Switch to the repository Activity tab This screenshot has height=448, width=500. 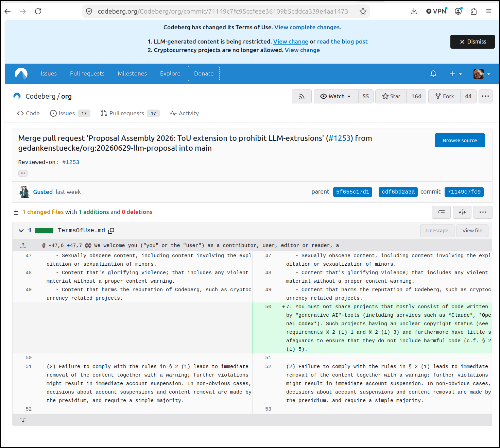pyautogui.click(x=184, y=113)
